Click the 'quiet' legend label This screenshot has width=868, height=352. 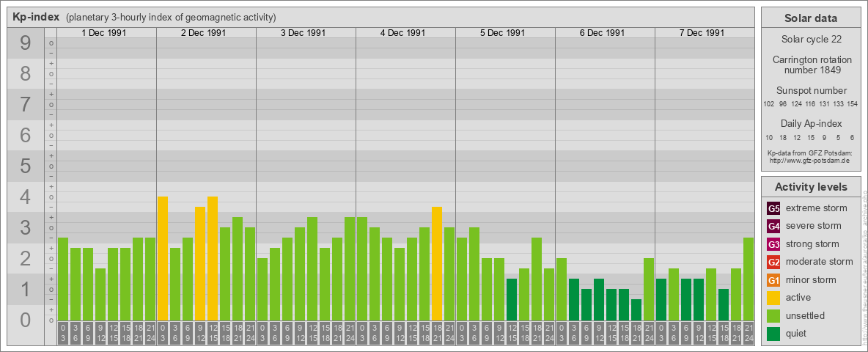(x=798, y=333)
